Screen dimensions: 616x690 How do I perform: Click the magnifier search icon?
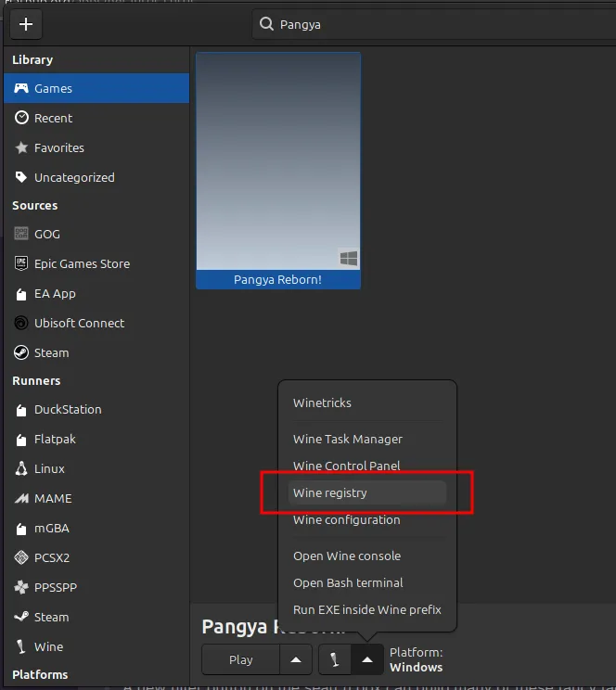(266, 24)
